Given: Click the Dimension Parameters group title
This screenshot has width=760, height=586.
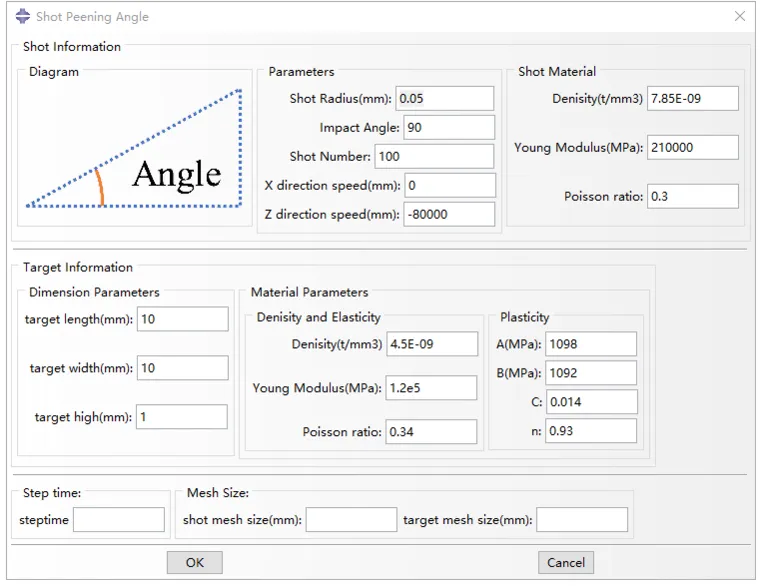Looking at the screenshot, I should (x=94, y=292).
